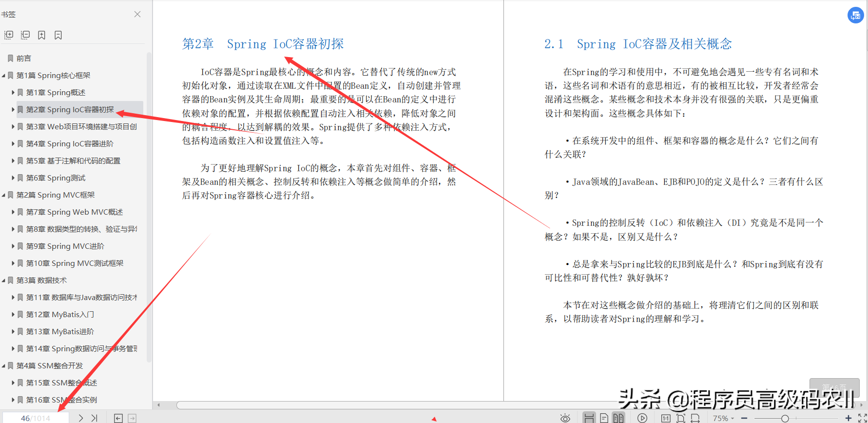868x423 pixels.
Task: Toggle two-page side-by-side view
Action: click(618, 418)
